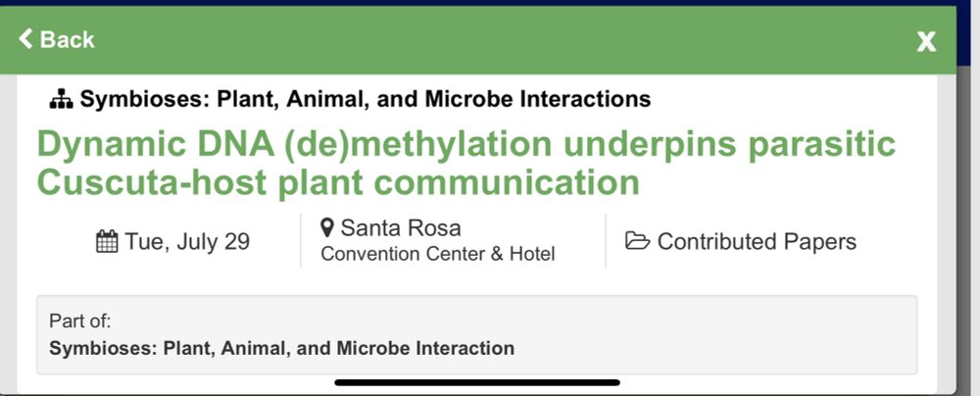Open the Symbioses Interaction session in Part of box

[x=282, y=348]
